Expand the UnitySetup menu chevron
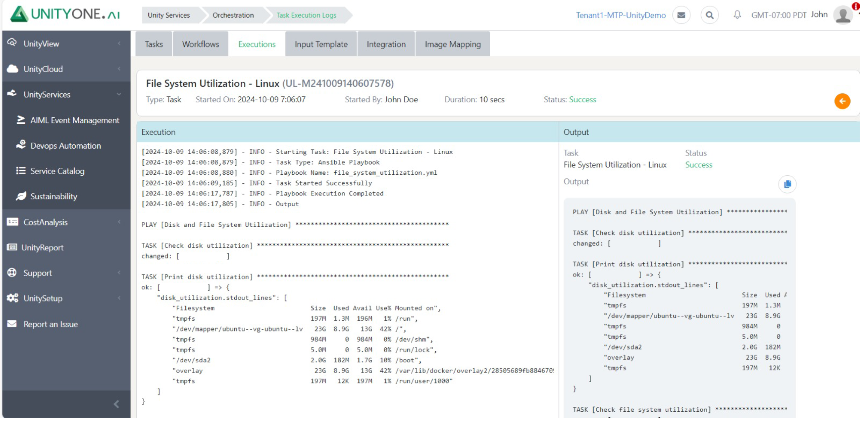This screenshot has height=426, width=868. (x=119, y=298)
